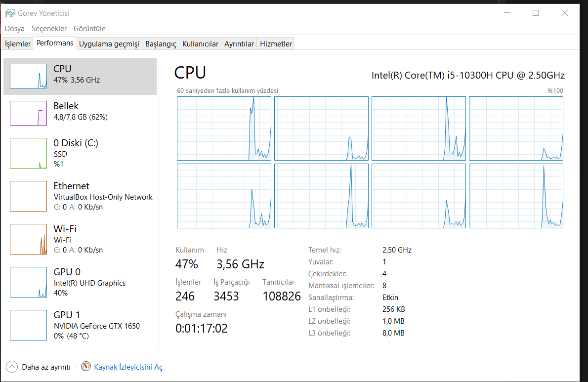Click the VirtualBox Host-Only Network text
The image size is (588, 382).
click(103, 197)
